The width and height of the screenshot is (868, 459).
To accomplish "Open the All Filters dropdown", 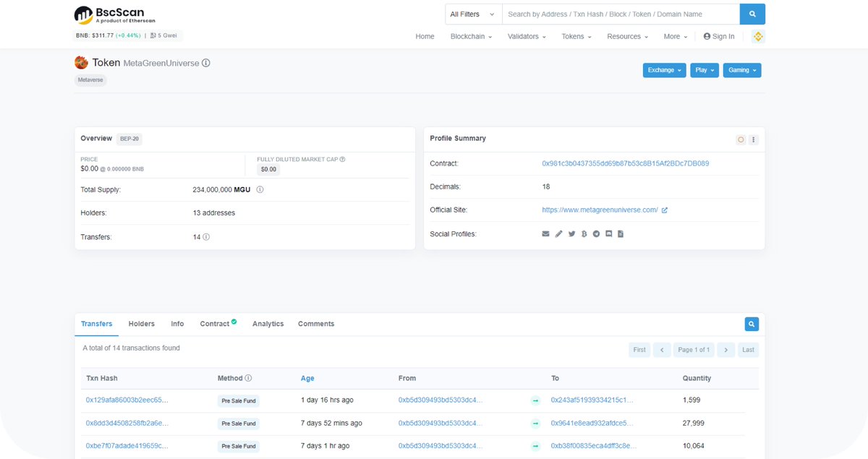I will point(472,14).
